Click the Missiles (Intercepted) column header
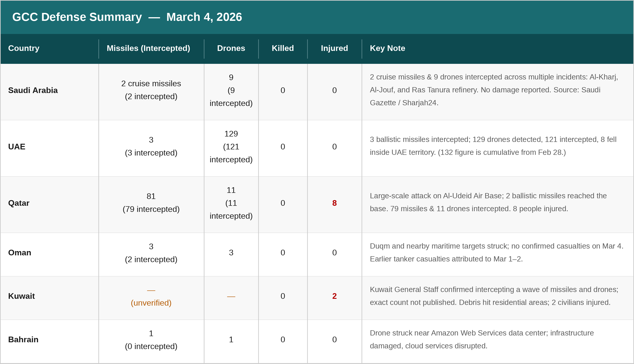Viewport: 634px width, 364px height. (x=148, y=48)
